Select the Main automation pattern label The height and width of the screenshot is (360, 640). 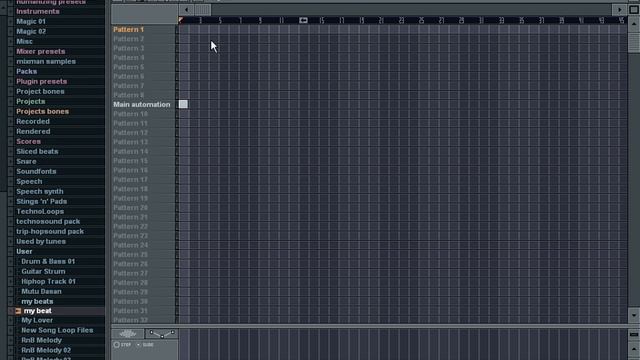point(142,104)
